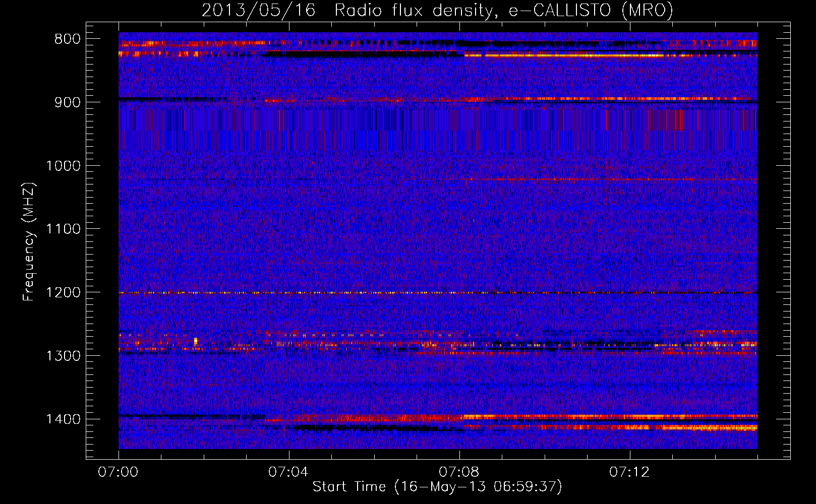This screenshot has width=816, height=504.
Task: Select the 'Frequency (MHZ)' axis label
Action: 29,242
